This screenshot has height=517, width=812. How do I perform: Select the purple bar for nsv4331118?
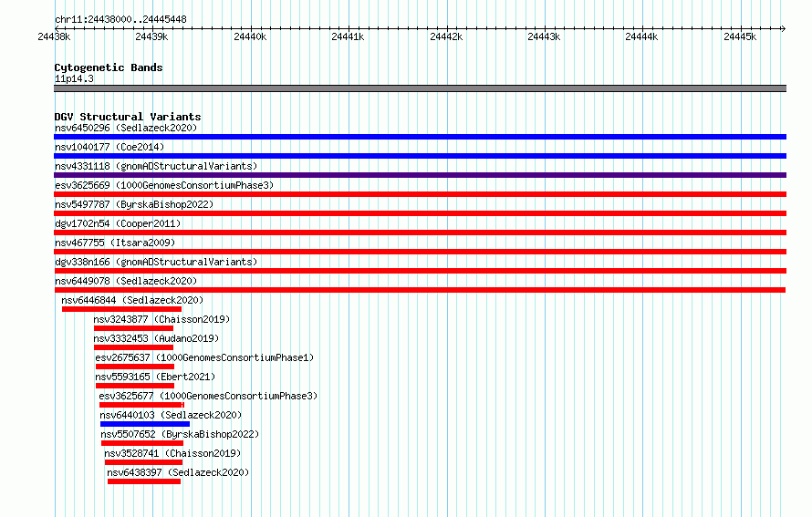point(420,175)
